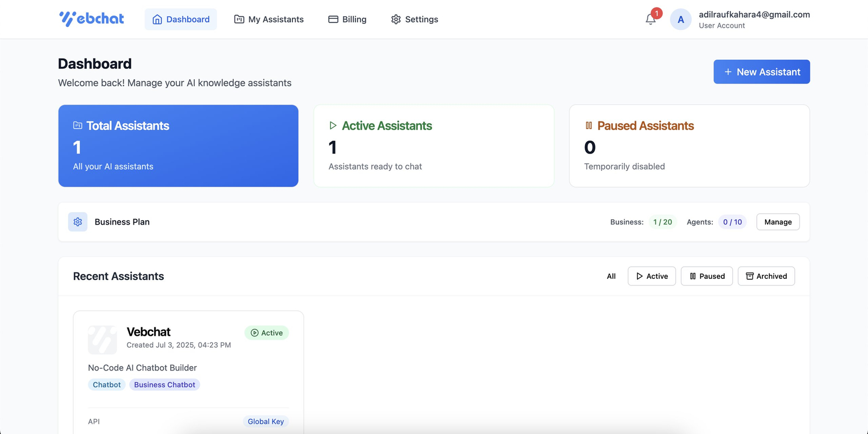
Task: Open My Assistants in navigation
Action: point(269,20)
